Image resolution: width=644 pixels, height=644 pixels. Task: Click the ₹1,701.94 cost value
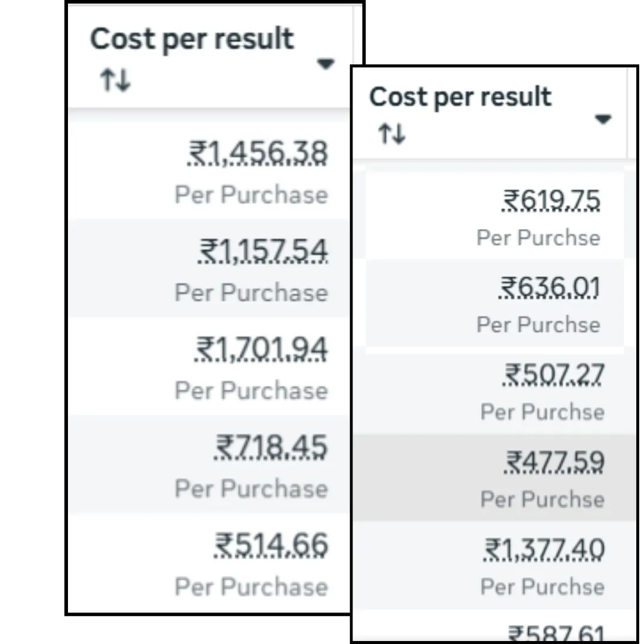[261, 349]
